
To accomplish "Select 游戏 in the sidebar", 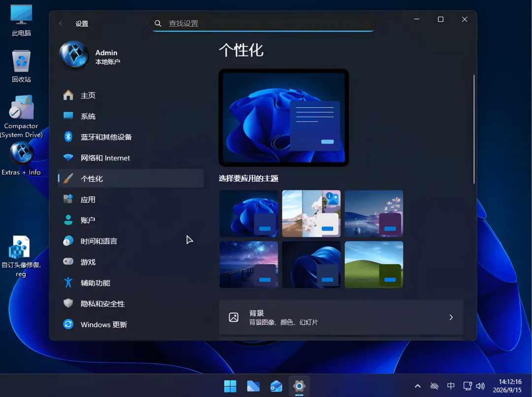I will (x=131, y=262).
